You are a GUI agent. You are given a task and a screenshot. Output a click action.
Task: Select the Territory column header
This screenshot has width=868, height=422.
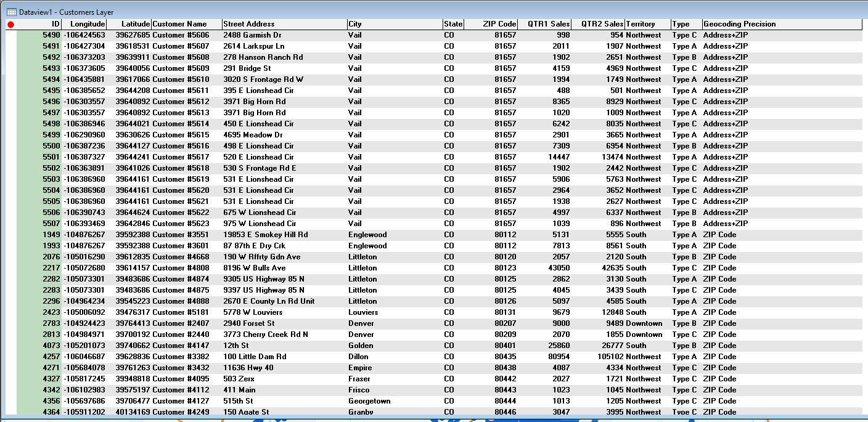[x=647, y=24]
